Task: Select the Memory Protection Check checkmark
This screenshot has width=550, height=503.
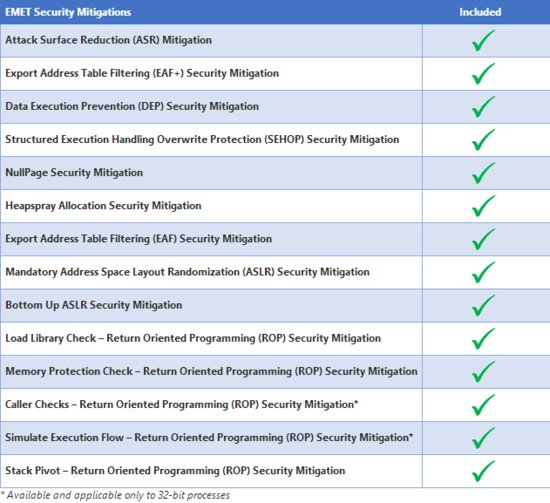Action: (483, 372)
